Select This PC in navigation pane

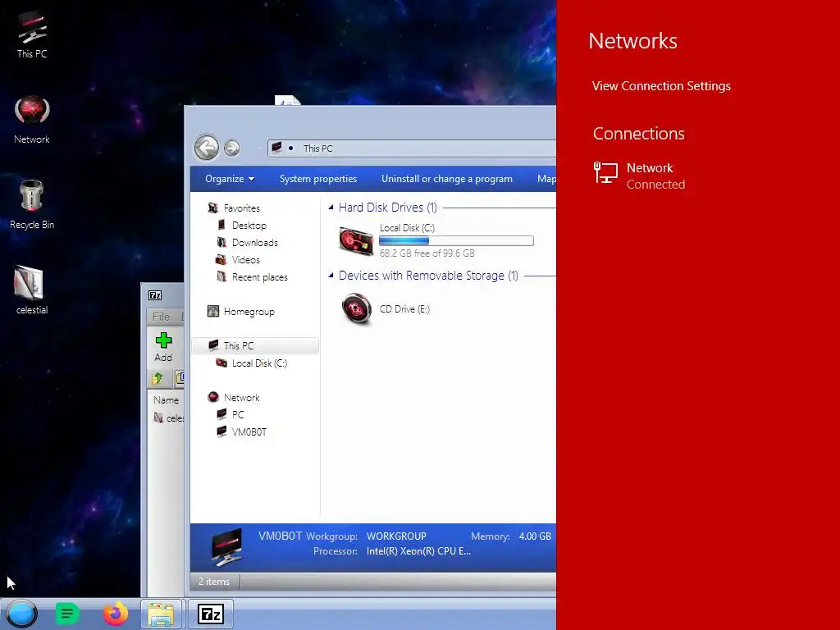tap(256, 345)
